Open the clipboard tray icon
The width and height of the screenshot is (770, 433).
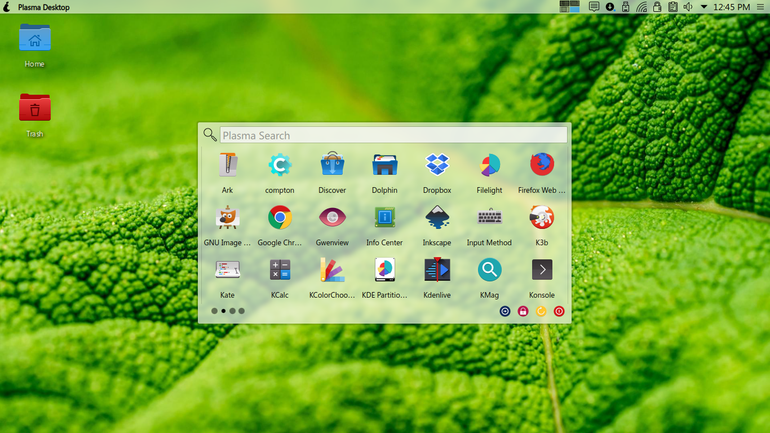click(673, 6)
